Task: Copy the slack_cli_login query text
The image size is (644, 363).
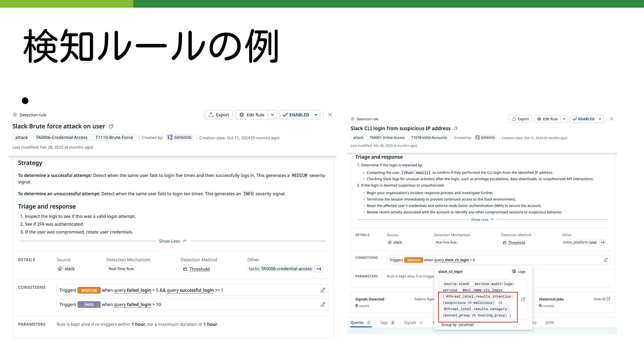Action: 523,300
